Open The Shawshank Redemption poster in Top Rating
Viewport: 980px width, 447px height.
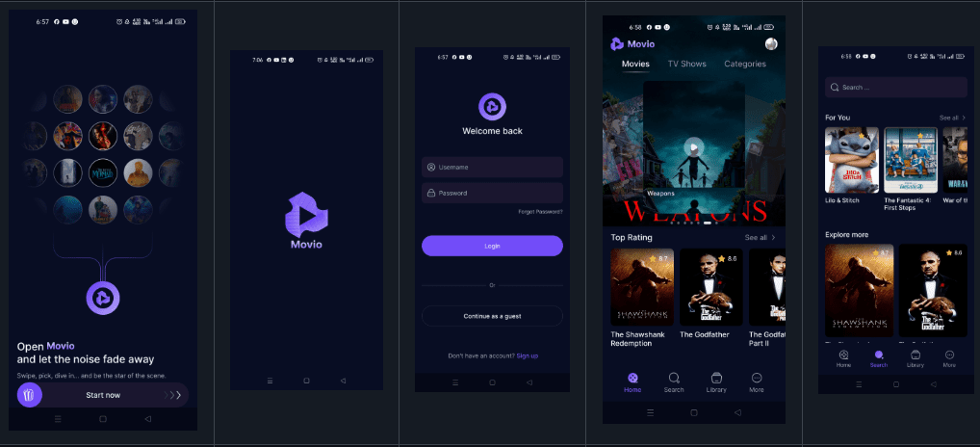pos(642,287)
